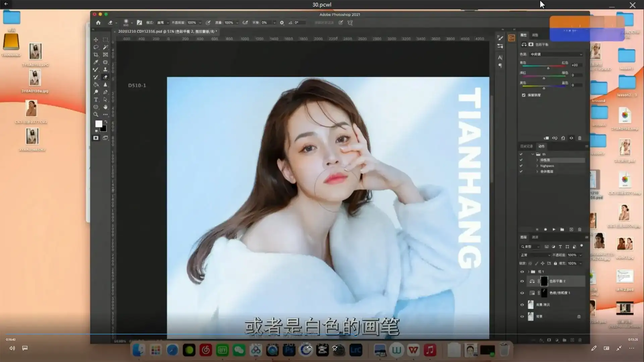The height and width of the screenshot is (362, 644).
Task: Select the Horizontal Type tool
Action: point(96,100)
